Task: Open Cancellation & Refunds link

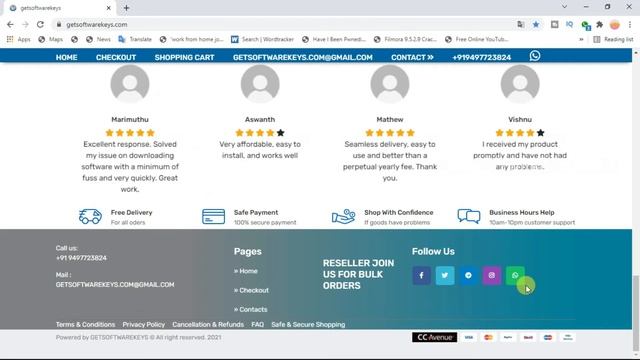Action: click(x=208, y=324)
